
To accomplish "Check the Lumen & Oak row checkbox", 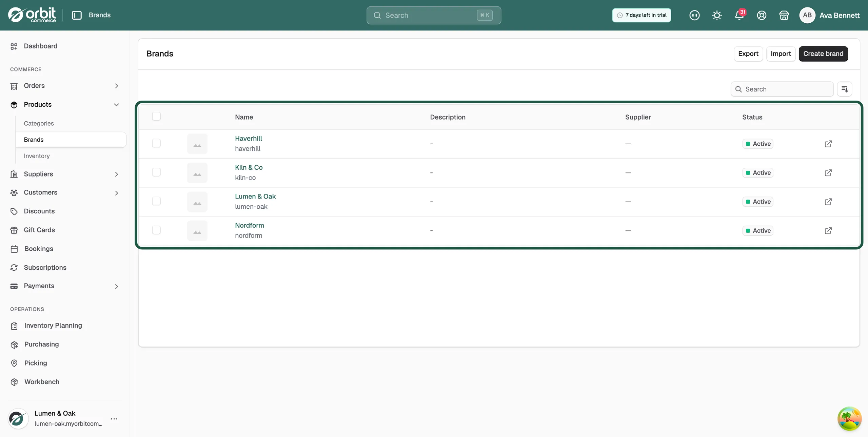I will coord(156,201).
